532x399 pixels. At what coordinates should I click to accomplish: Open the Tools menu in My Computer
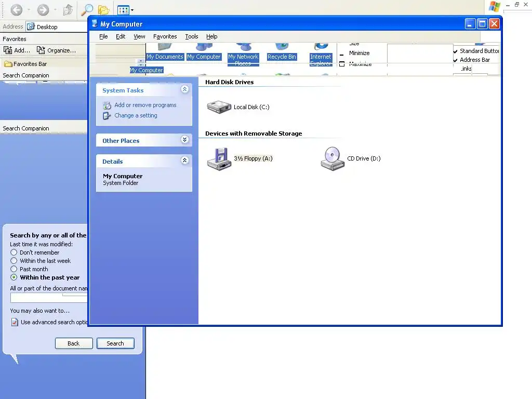coord(191,36)
